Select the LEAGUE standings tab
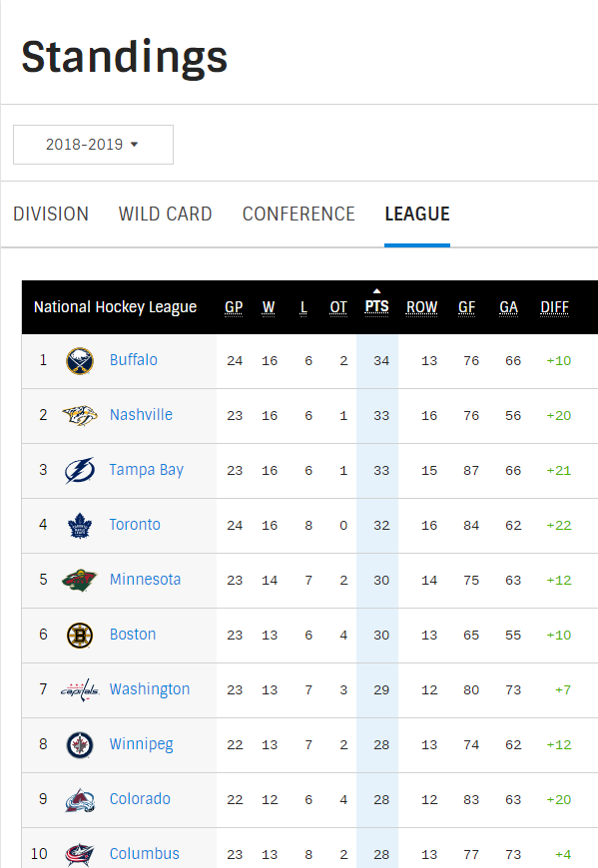This screenshot has height=868, width=598. (x=417, y=214)
